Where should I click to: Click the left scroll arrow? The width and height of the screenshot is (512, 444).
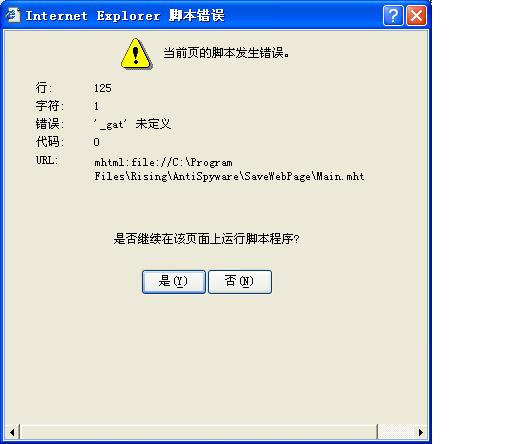[x=12, y=432]
